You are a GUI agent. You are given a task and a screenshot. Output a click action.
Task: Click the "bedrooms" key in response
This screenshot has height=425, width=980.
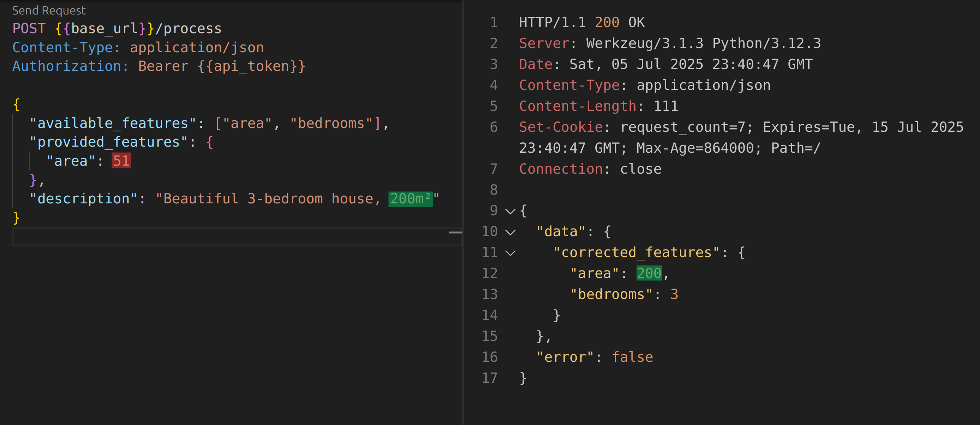click(611, 294)
